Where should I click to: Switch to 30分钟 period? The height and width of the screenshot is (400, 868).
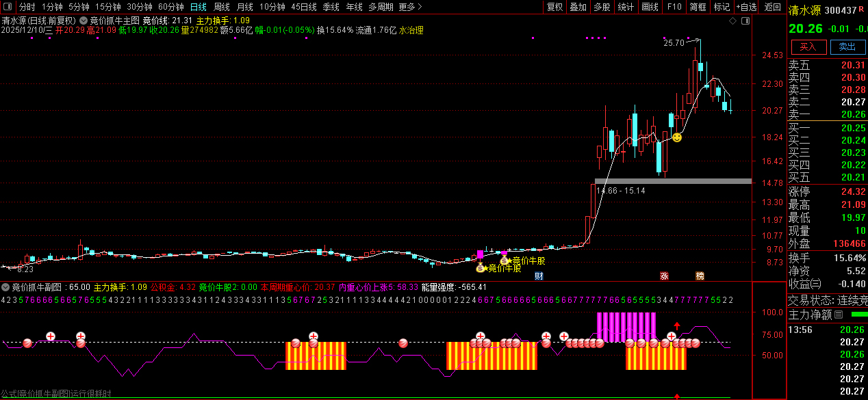pyautogui.click(x=139, y=7)
